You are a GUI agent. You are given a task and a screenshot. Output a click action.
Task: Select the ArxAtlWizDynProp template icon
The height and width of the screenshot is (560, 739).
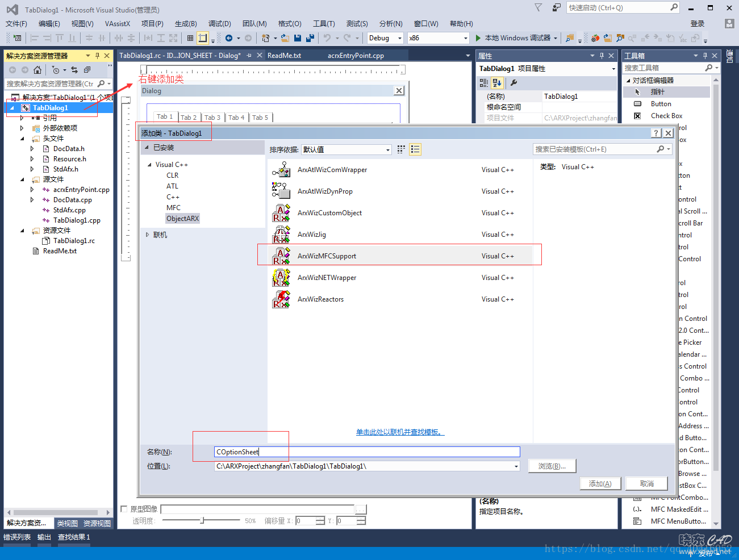coord(281,191)
